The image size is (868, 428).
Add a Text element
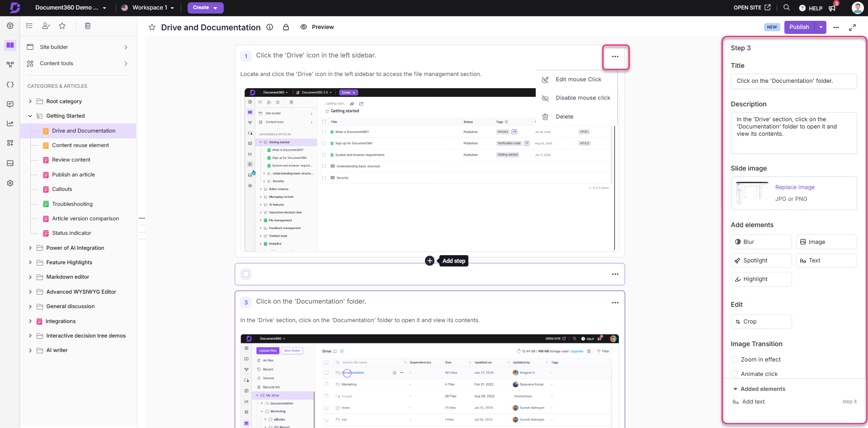click(826, 261)
